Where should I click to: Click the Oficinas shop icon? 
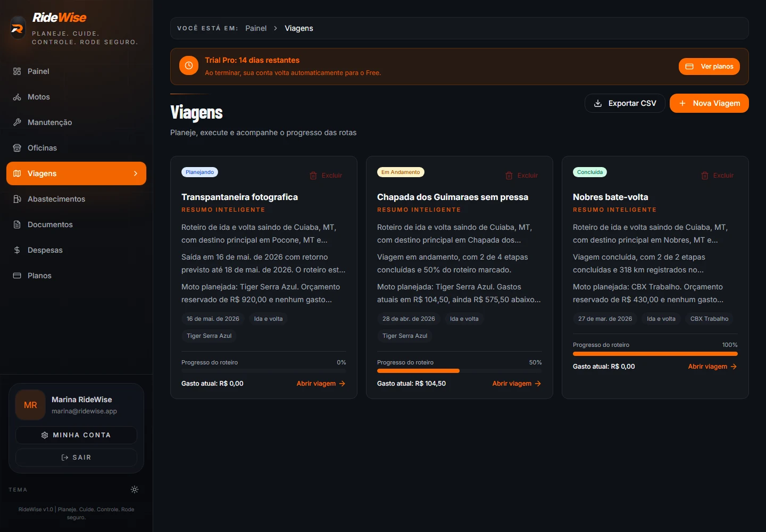click(x=17, y=148)
